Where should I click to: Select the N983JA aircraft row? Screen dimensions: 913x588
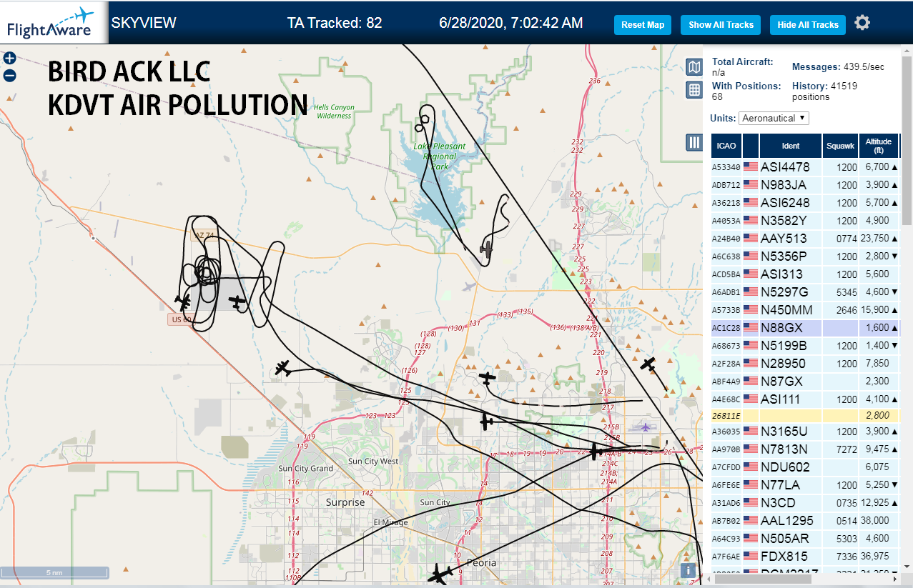click(806, 185)
